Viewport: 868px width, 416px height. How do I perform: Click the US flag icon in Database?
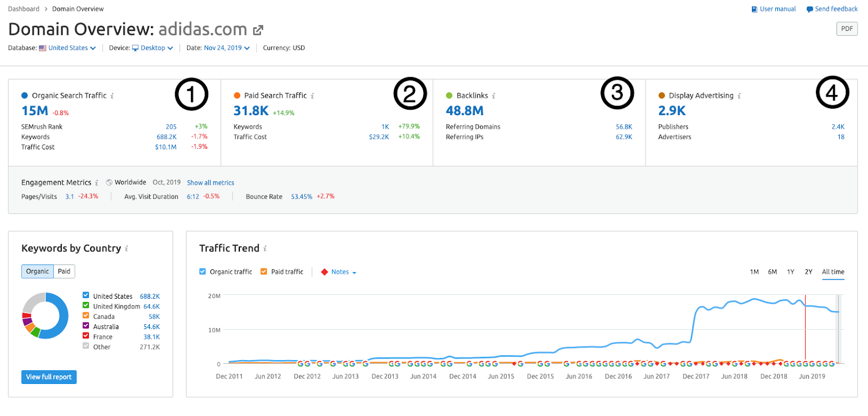click(x=42, y=48)
